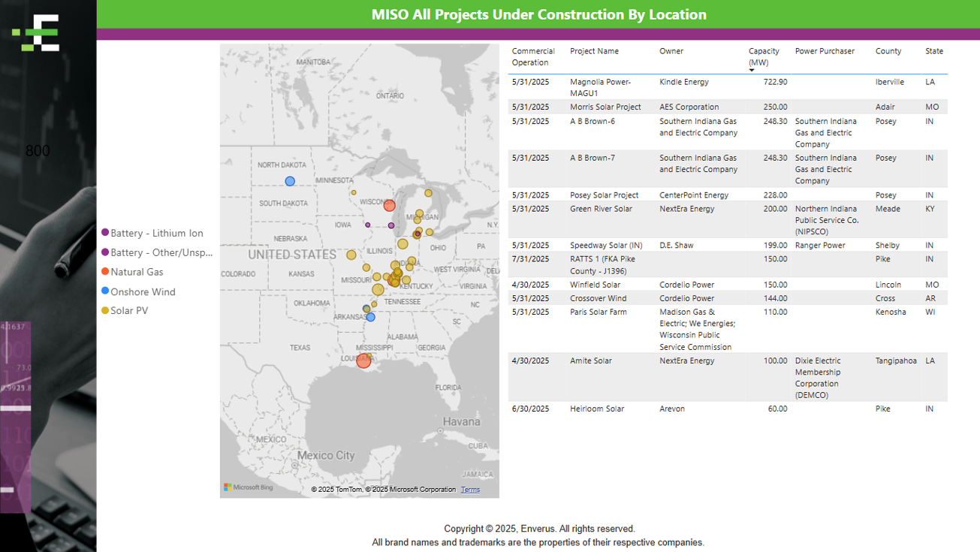Select the Crossover Wind project row

tap(598, 298)
